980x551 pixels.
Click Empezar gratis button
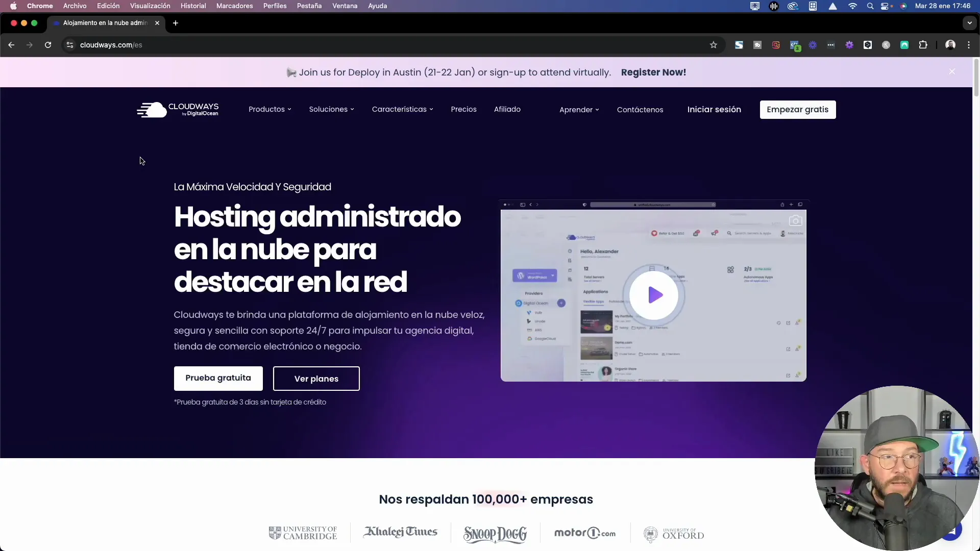pyautogui.click(x=798, y=110)
